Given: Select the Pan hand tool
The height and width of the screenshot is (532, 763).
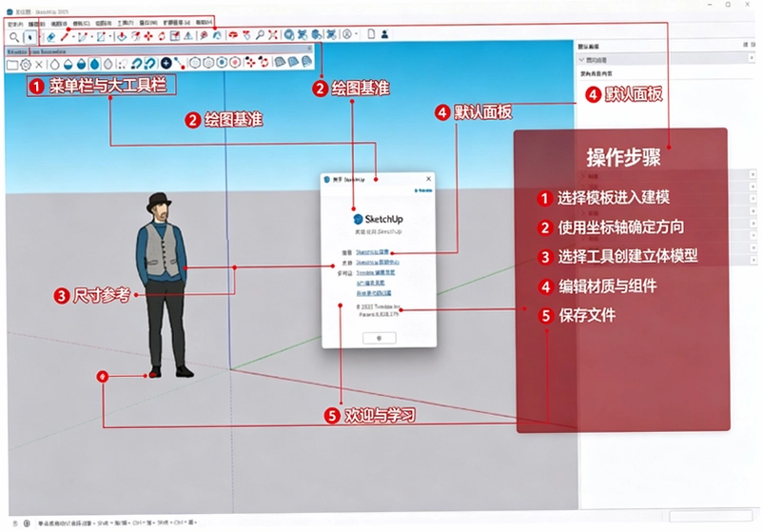Looking at the screenshot, I should (246, 35).
